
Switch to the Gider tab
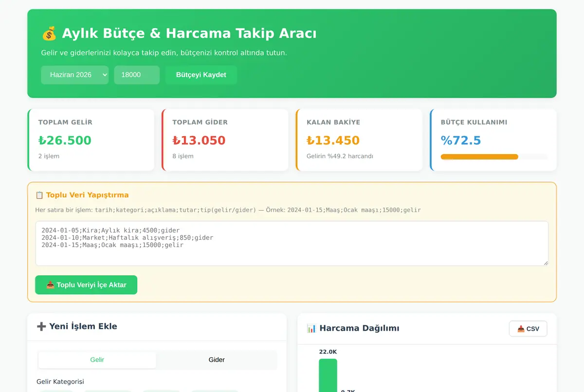point(217,360)
